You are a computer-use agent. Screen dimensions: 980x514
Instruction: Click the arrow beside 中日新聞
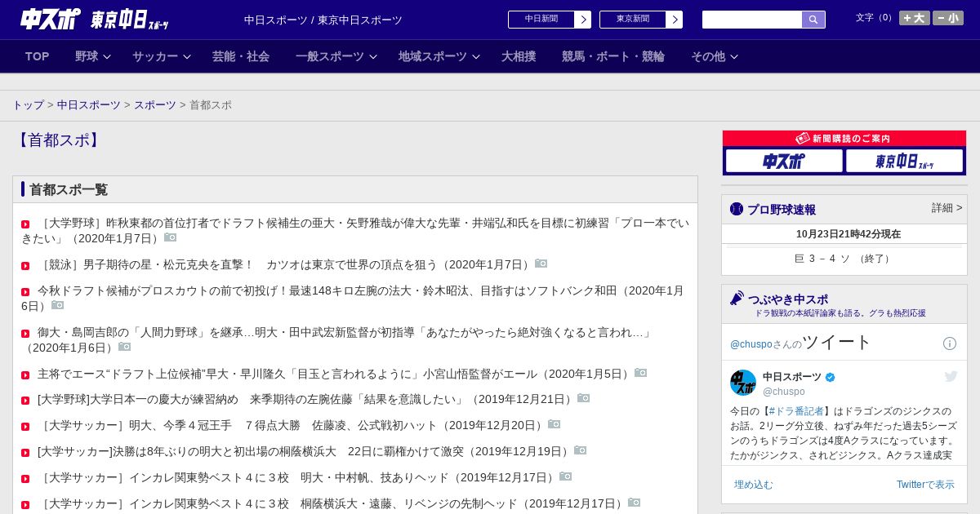coord(583,20)
